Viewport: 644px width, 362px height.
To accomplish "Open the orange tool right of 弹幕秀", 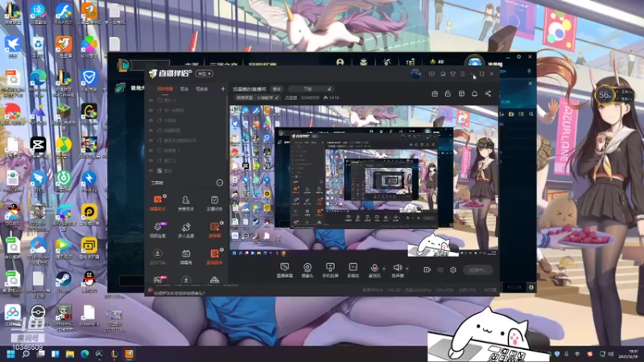I will (214, 257).
